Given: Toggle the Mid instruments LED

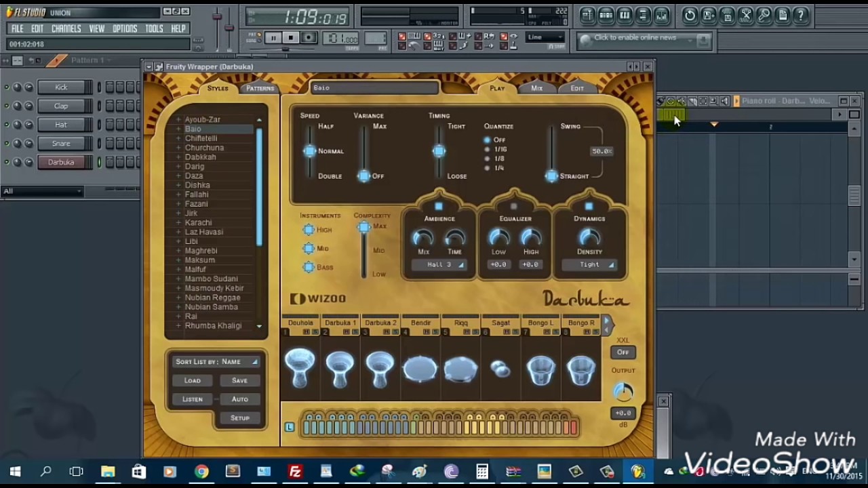Looking at the screenshot, I should point(309,249).
